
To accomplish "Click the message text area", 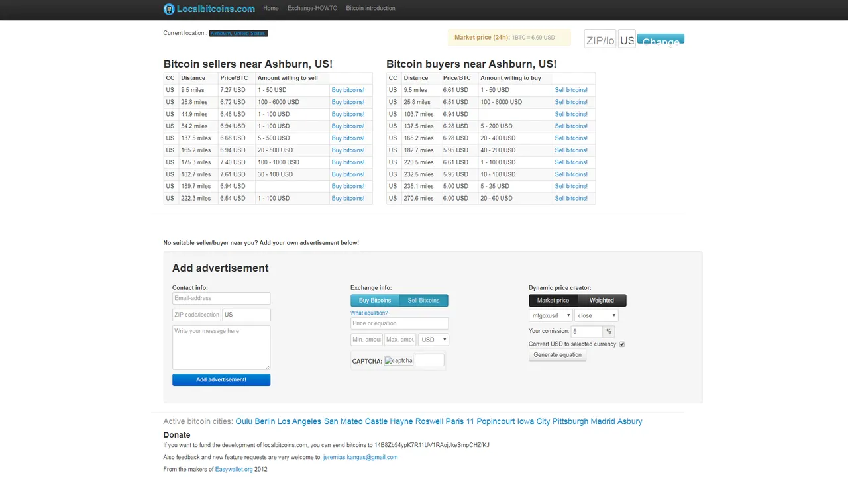I will pos(221,347).
